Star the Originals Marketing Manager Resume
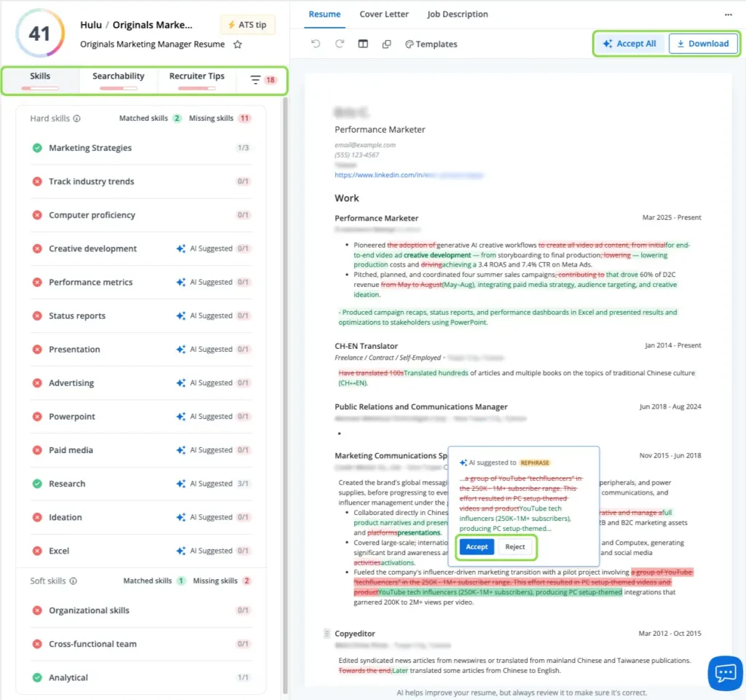746x700 pixels. (x=237, y=44)
